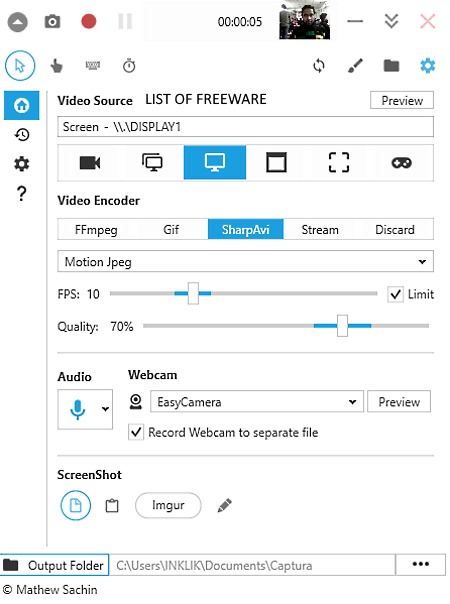Image resolution: width=450 pixels, height=604 pixels.
Task: Click the video source Preview button
Action: tap(402, 101)
